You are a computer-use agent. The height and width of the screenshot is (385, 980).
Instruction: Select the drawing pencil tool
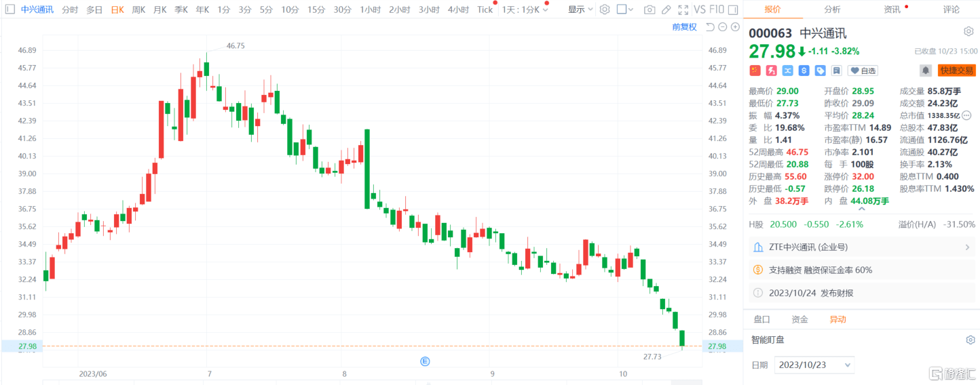click(x=666, y=10)
